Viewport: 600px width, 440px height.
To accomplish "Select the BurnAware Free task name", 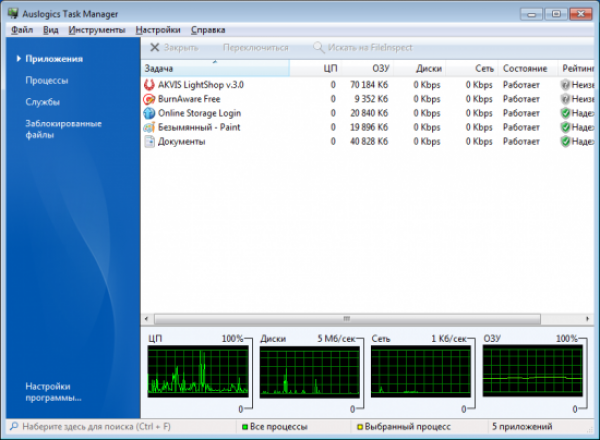I will pos(189,99).
